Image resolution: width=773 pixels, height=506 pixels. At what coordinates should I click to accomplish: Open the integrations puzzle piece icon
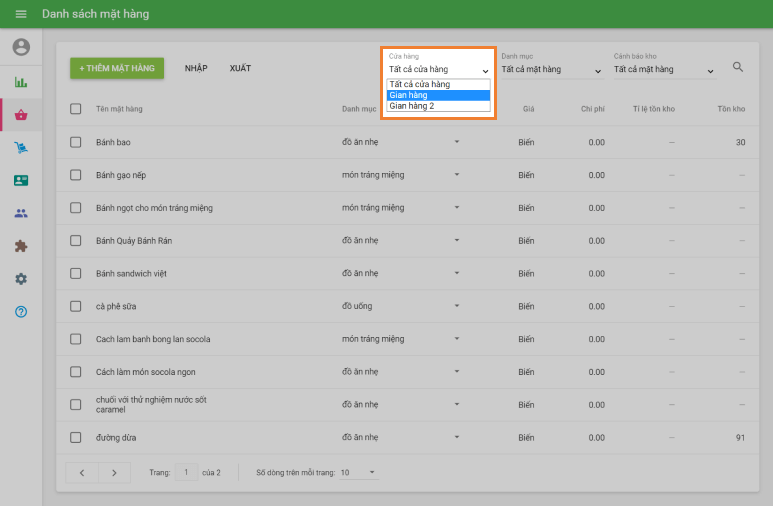tap(21, 246)
